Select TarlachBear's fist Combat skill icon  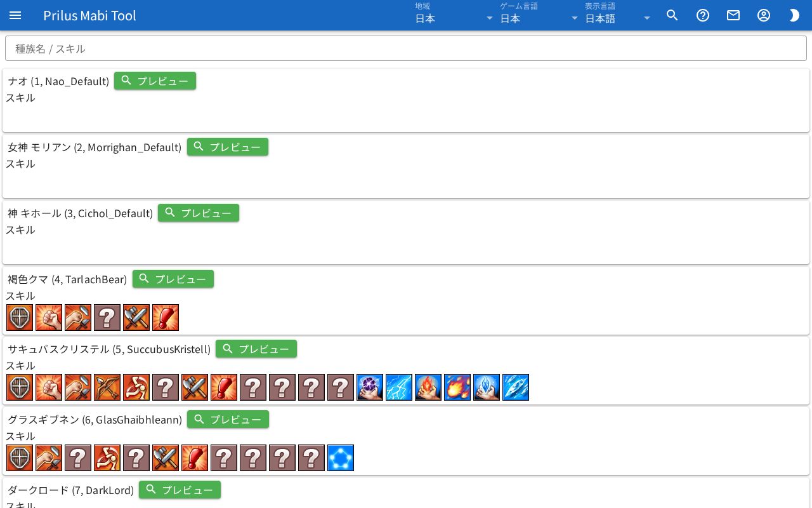(49, 317)
